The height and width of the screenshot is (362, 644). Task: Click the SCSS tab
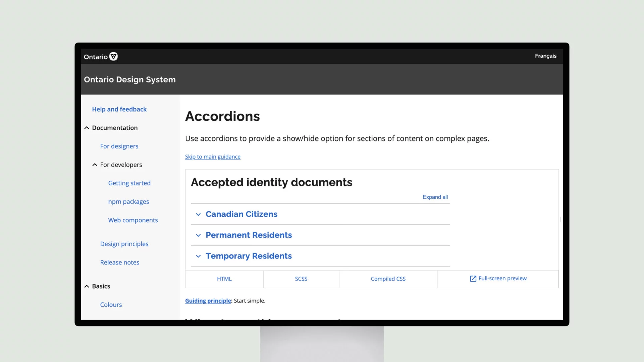pos(301,279)
